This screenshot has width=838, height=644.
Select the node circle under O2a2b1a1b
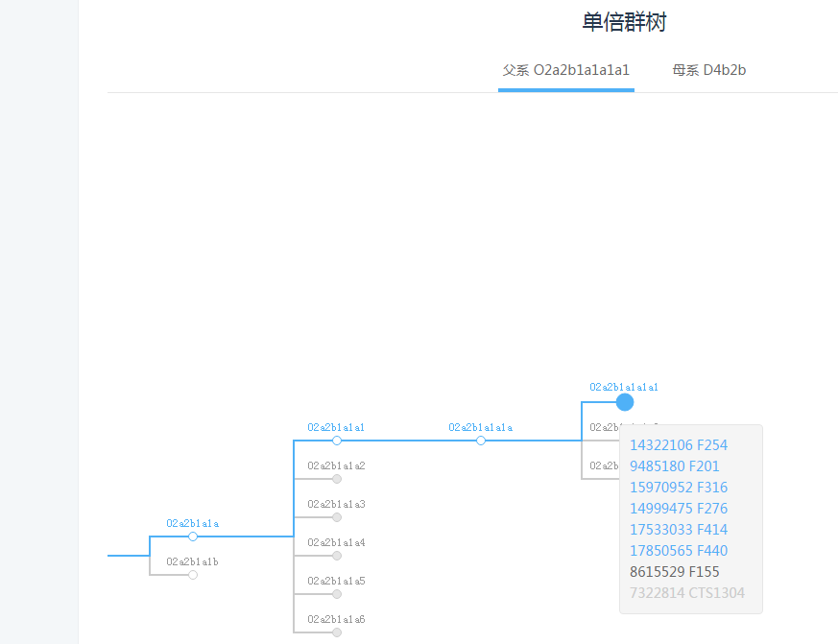(x=193, y=575)
